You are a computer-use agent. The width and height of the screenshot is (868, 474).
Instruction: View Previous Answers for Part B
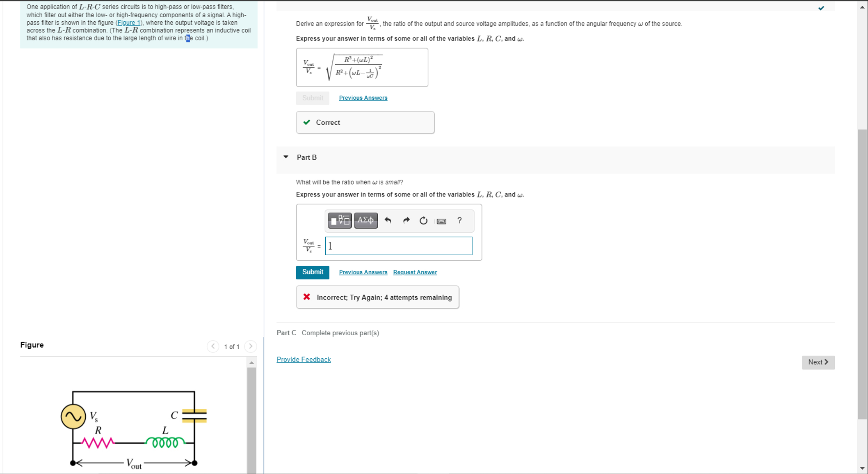coord(363,272)
